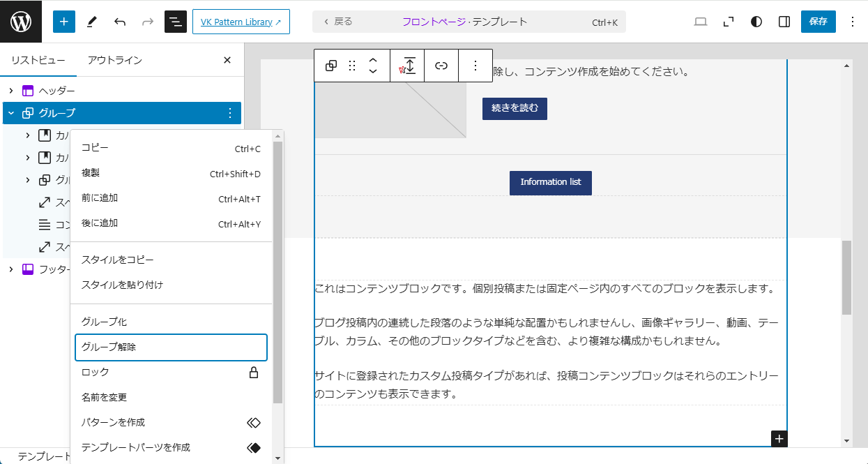The height and width of the screenshot is (464, 868).
Task: Select グループ解除 from context menu
Action: coord(171,347)
